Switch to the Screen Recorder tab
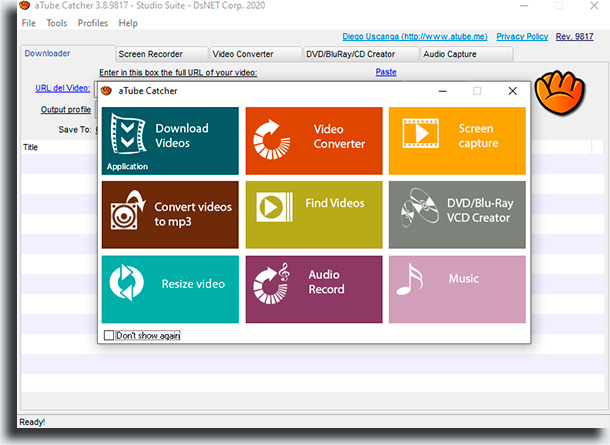The height and width of the screenshot is (445, 610). (162, 54)
